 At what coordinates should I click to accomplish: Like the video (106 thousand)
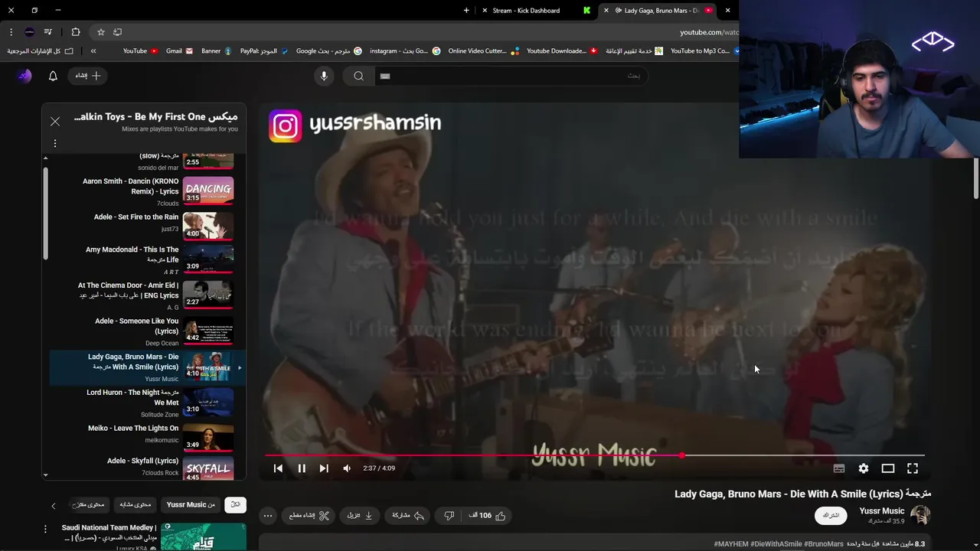point(487,516)
